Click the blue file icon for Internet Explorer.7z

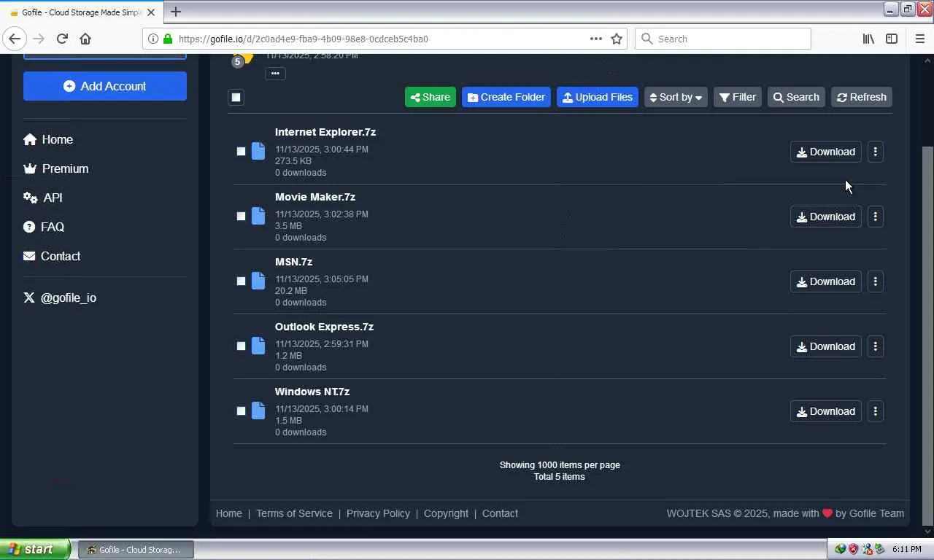click(x=258, y=151)
